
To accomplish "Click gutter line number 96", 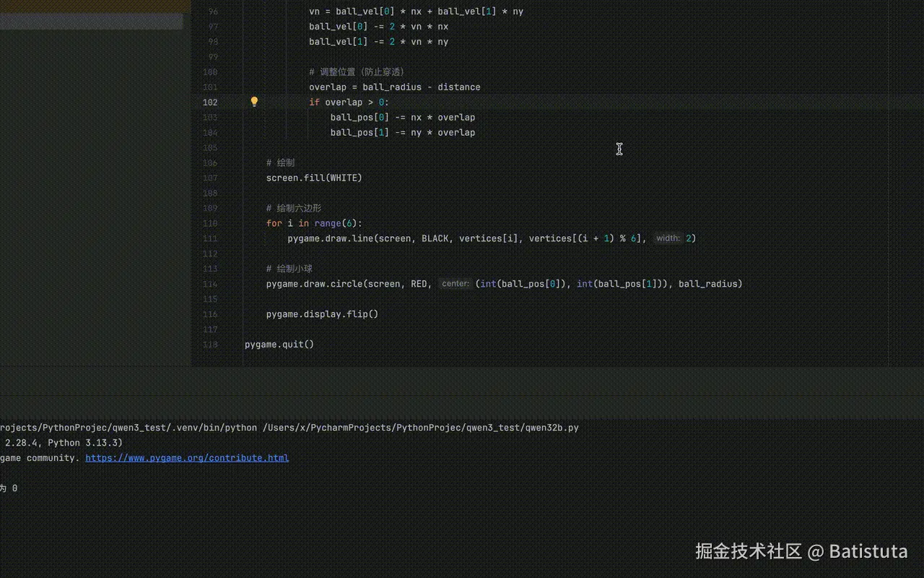I will tap(212, 12).
